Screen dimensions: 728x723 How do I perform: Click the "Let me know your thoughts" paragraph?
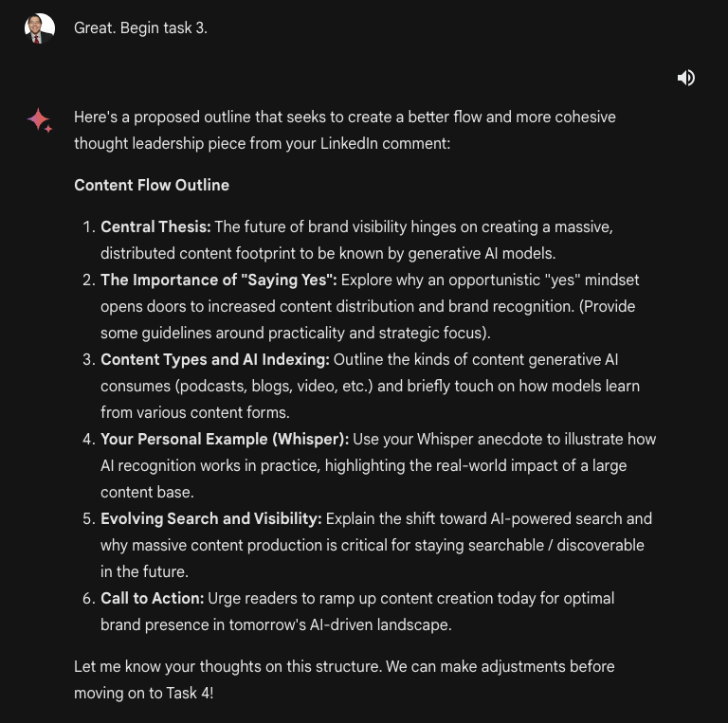coord(344,679)
